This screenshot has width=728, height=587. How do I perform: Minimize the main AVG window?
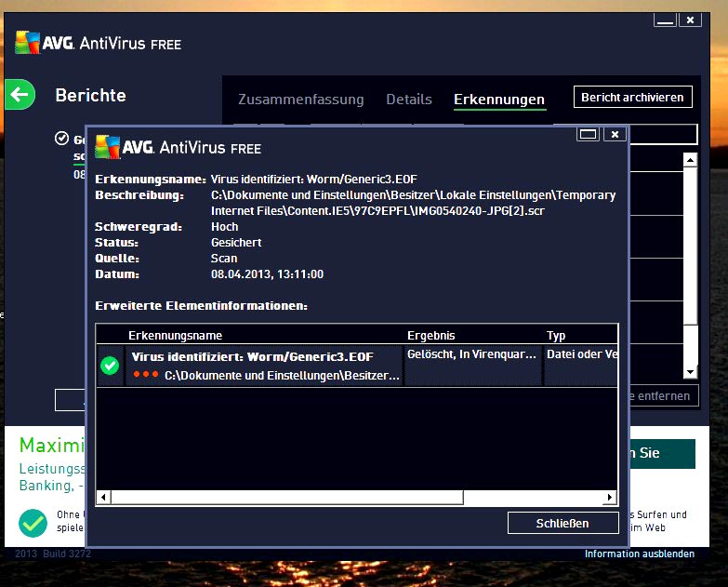(x=665, y=20)
